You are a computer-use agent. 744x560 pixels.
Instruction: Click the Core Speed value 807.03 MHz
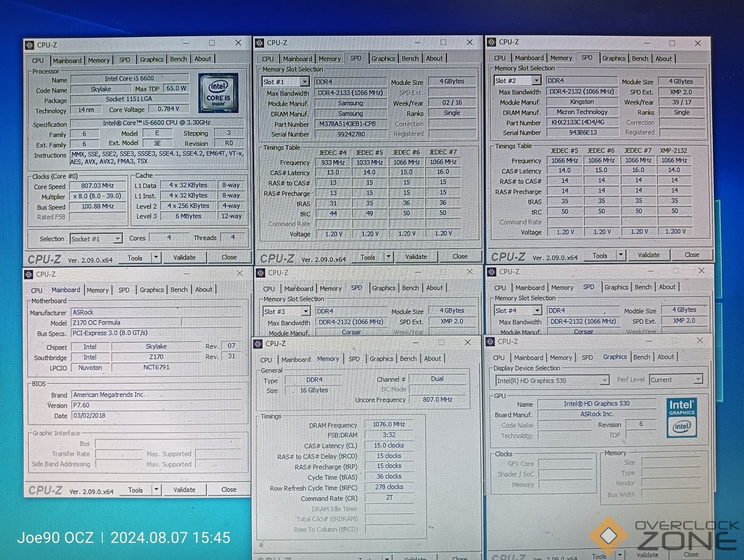(x=98, y=186)
